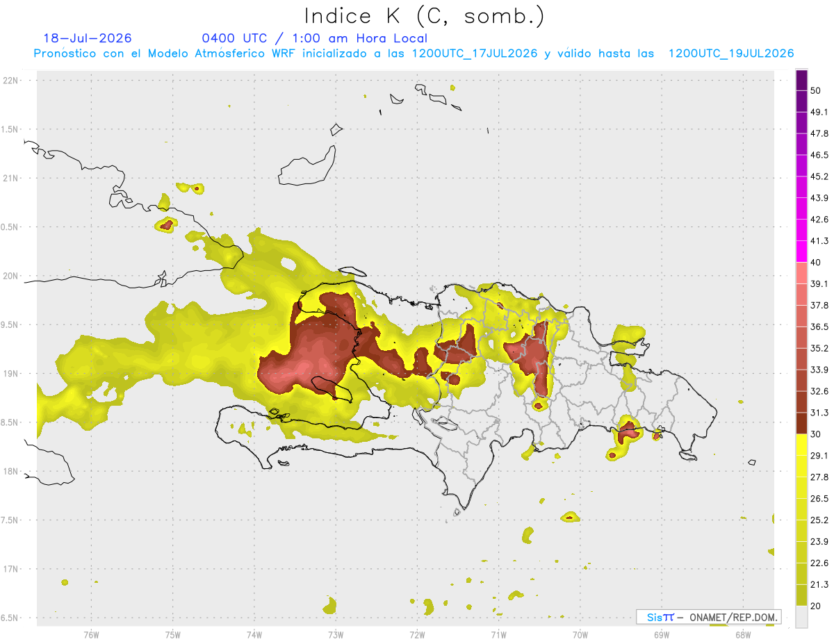Click the colorbar value '21.3'

(819, 584)
